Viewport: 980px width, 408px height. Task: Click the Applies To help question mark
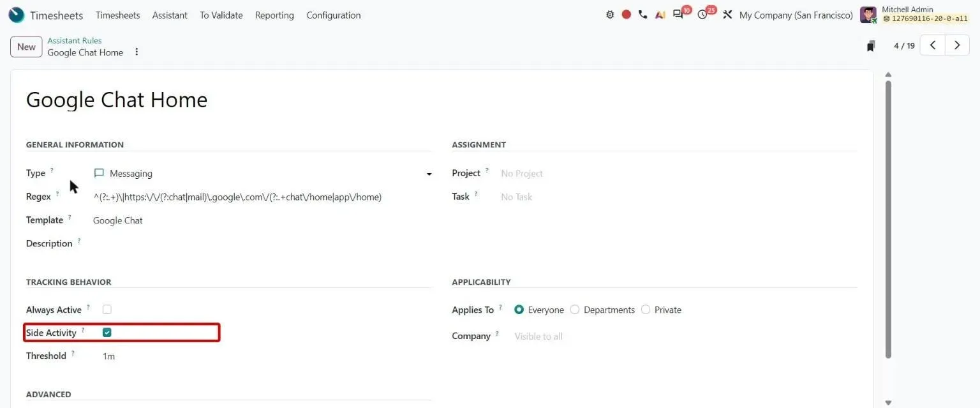point(501,307)
